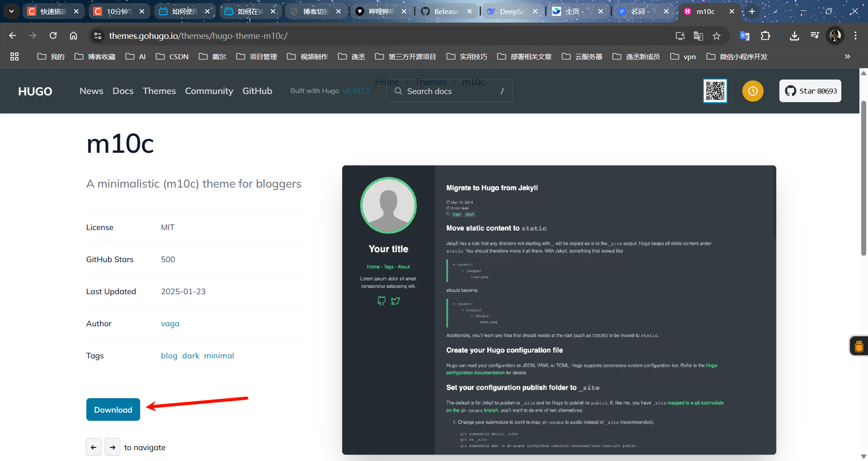
Task: Click the QR code icon in site header
Action: pyautogui.click(x=715, y=91)
